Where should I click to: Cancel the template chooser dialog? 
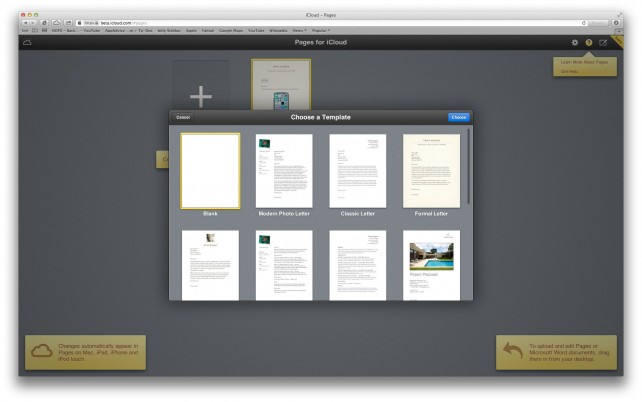[183, 117]
